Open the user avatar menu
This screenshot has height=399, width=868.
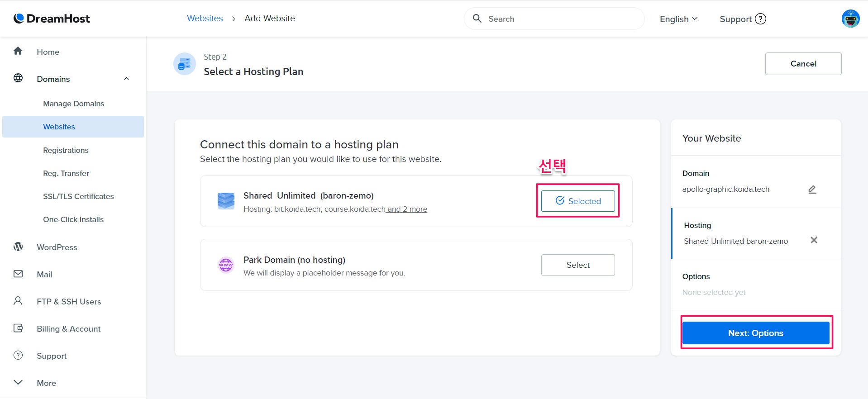(850, 19)
